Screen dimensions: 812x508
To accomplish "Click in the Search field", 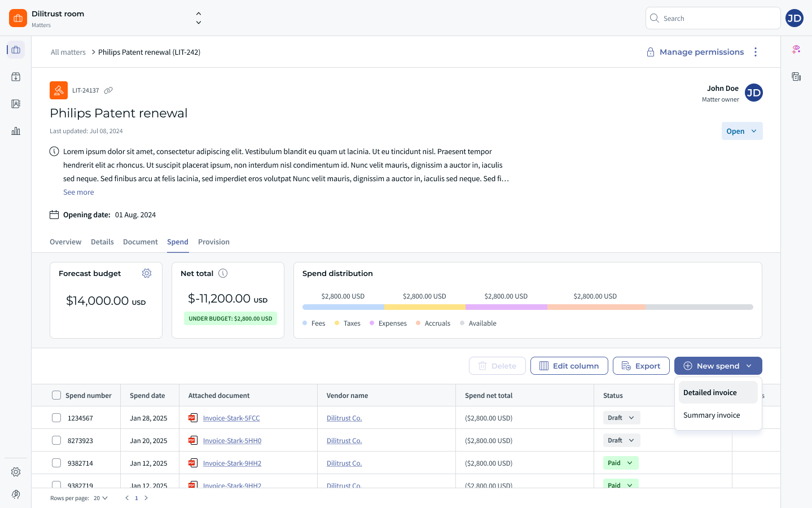I will click(x=713, y=18).
